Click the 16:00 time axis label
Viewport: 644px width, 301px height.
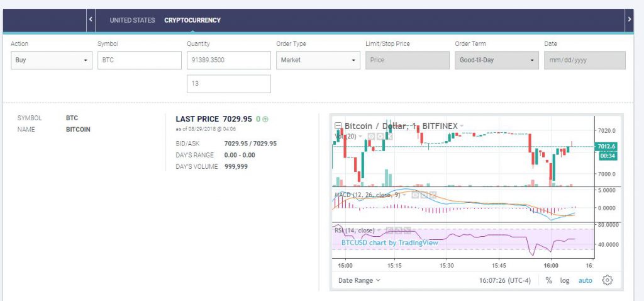551,266
